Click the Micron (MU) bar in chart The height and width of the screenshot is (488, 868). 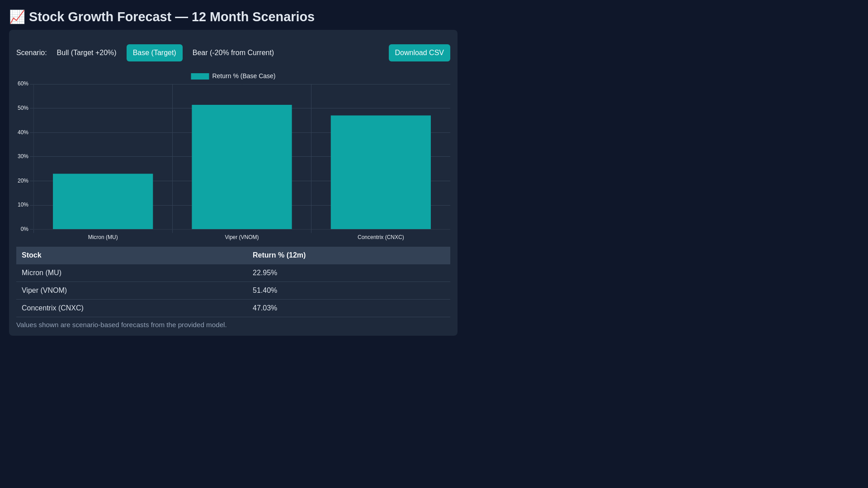[103, 202]
